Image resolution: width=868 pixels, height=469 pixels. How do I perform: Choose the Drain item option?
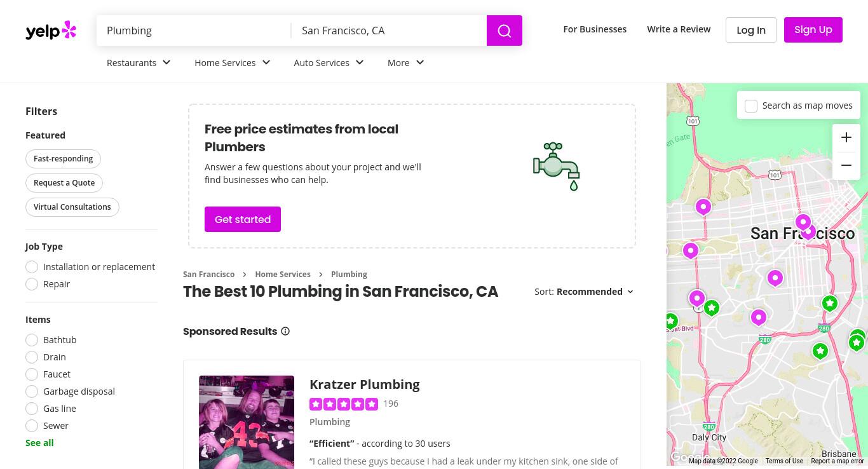click(32, 357)
